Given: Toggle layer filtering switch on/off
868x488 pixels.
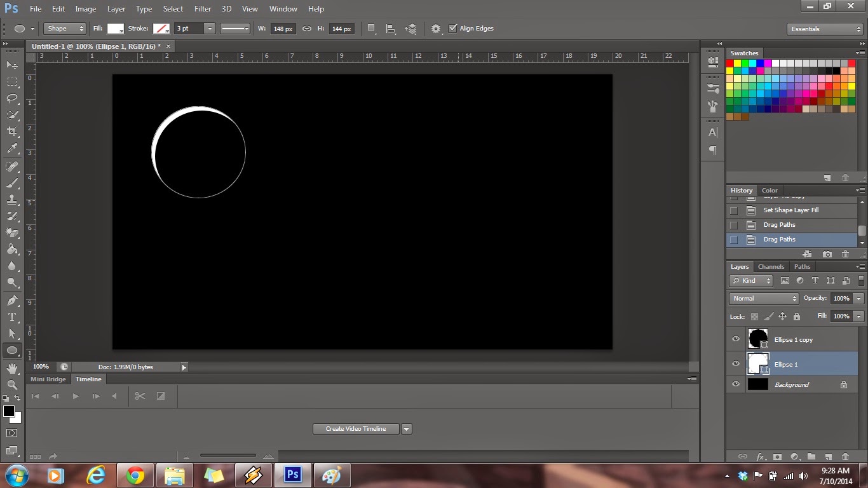Looking at the screenshot, I should pos(862,280).
